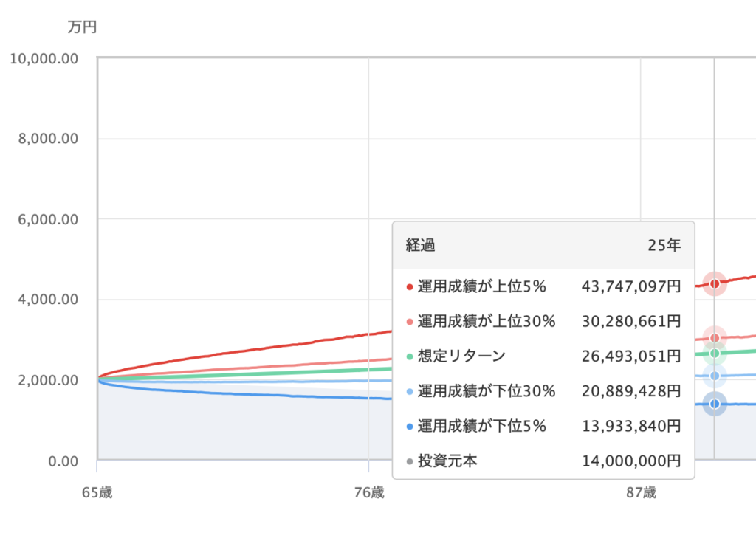Screen dimensions: 756x541
Task: Click the pink dot beside 運用成績が上位30%
Action: tap(410, 322)
